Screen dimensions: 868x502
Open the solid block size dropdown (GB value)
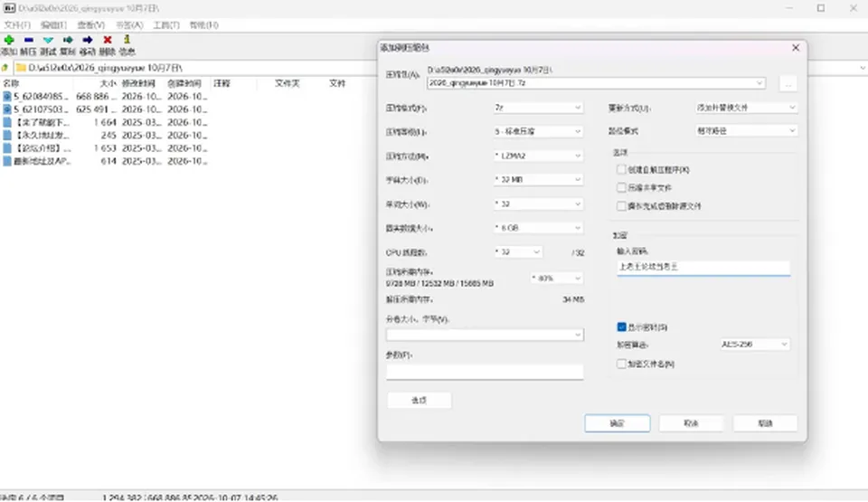(x=538, y=228)
